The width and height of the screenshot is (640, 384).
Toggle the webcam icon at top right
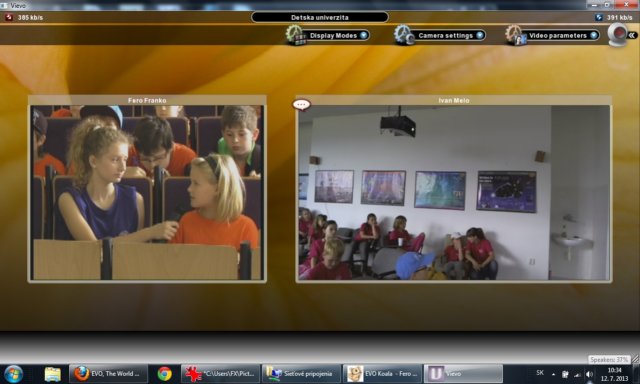(618, 34)
